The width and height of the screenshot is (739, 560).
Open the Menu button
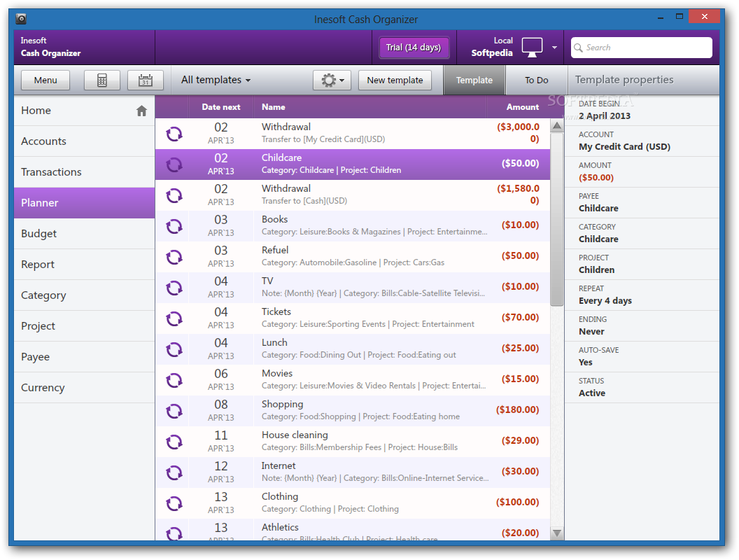(x=45, y=80)
